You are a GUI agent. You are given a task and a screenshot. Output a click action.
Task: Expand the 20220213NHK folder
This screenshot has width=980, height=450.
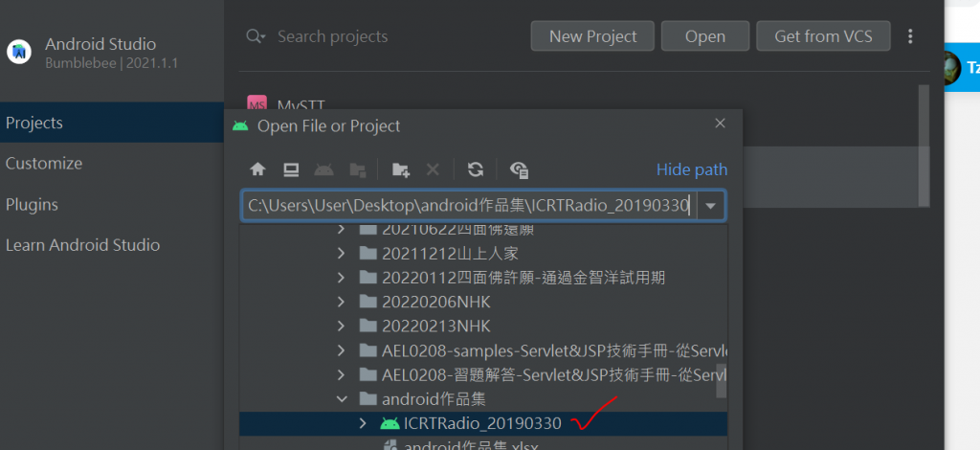[x=341, y=326]
